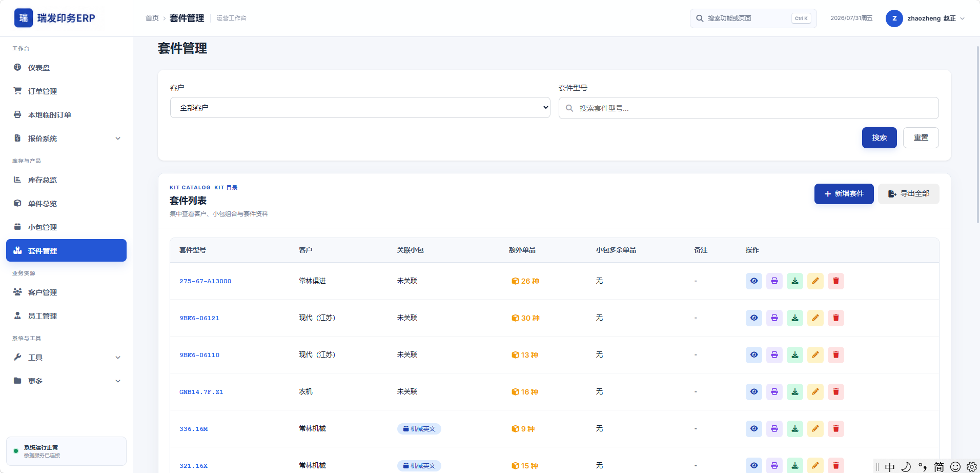Click the 机械英文 tag in row 336.16M
Screen dimensions: 980x473
click(419, 429)
